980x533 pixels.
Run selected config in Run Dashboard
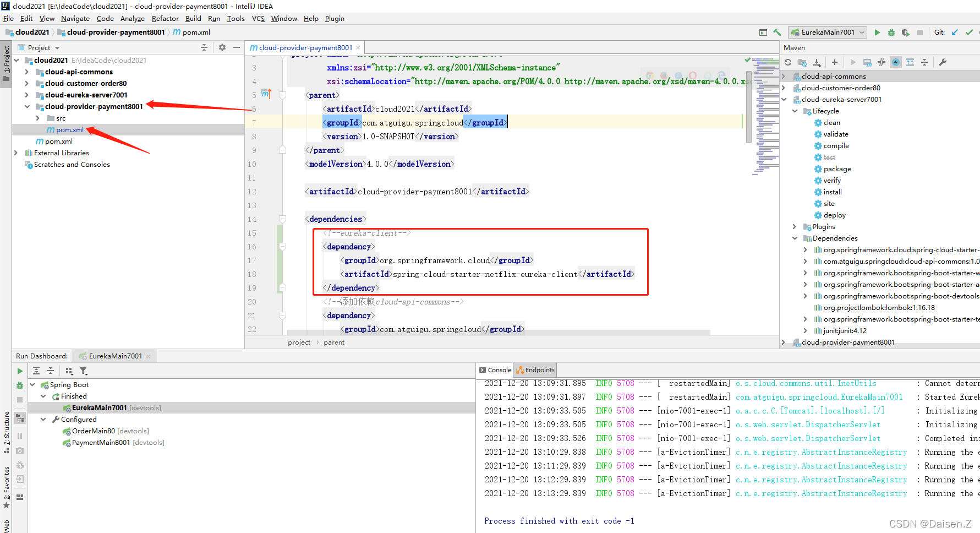[20, 371]
